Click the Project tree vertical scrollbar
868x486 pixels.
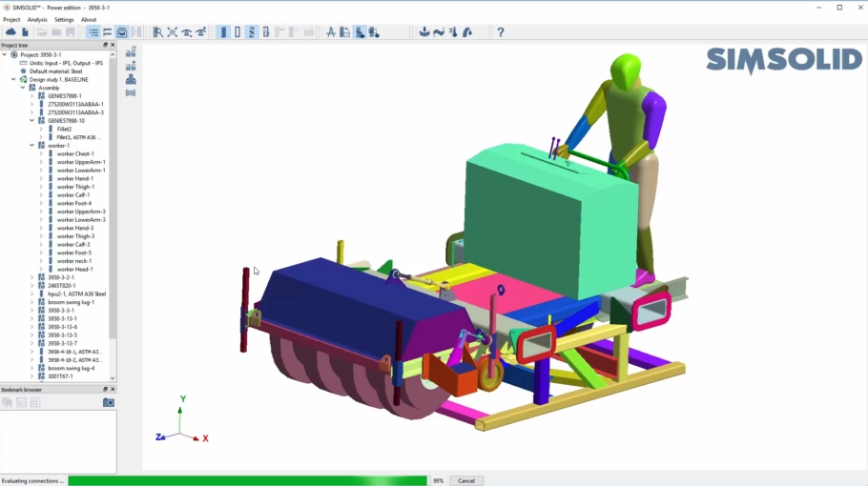coord(113,199)
